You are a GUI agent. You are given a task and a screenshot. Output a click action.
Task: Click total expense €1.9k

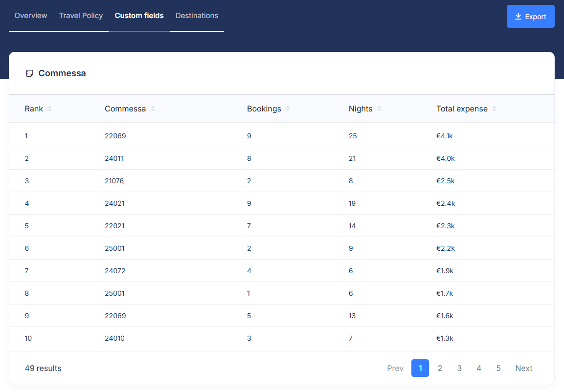(445, 271)
